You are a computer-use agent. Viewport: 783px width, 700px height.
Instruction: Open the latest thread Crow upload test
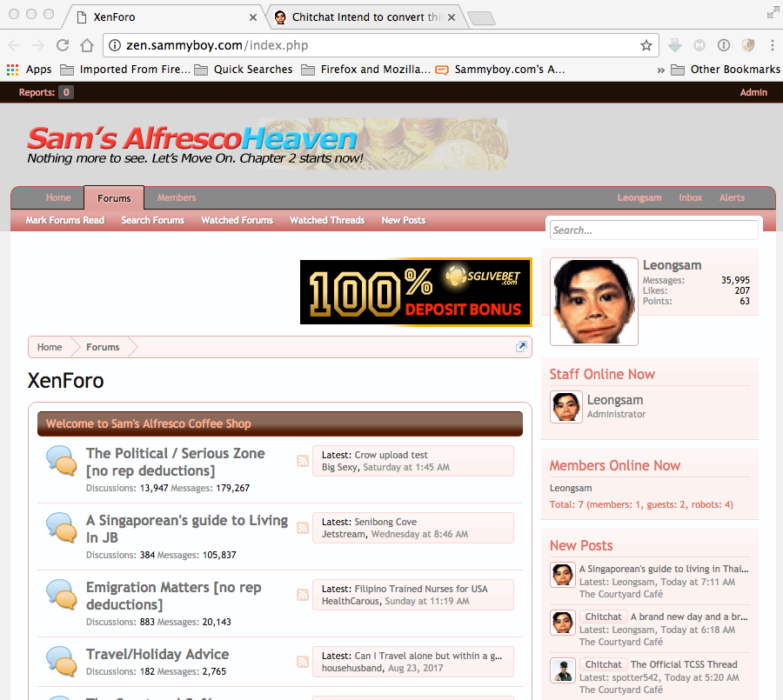[391, 455]
